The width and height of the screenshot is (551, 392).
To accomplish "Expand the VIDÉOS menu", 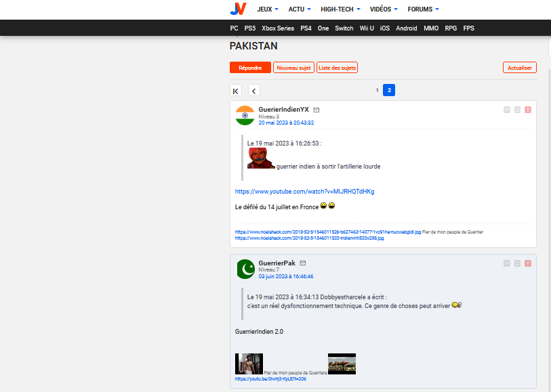I will click(384, 9).
